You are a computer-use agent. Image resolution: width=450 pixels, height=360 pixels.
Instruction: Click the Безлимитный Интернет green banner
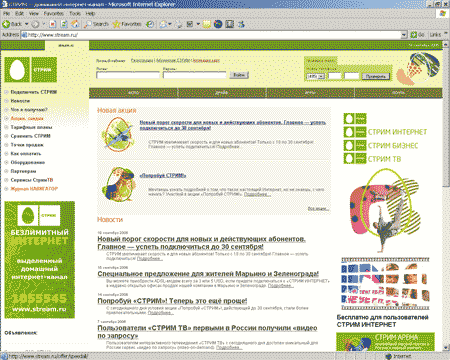40,260
